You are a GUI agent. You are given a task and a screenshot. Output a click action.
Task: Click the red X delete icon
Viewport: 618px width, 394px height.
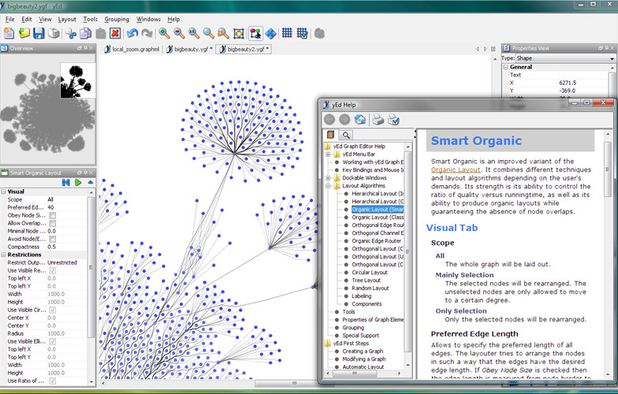click(115, 33)
